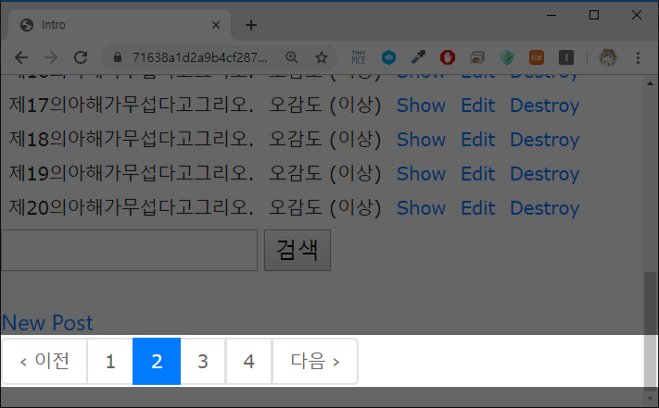
Task: Focus the search text field
Action: [x=129, y=250]
